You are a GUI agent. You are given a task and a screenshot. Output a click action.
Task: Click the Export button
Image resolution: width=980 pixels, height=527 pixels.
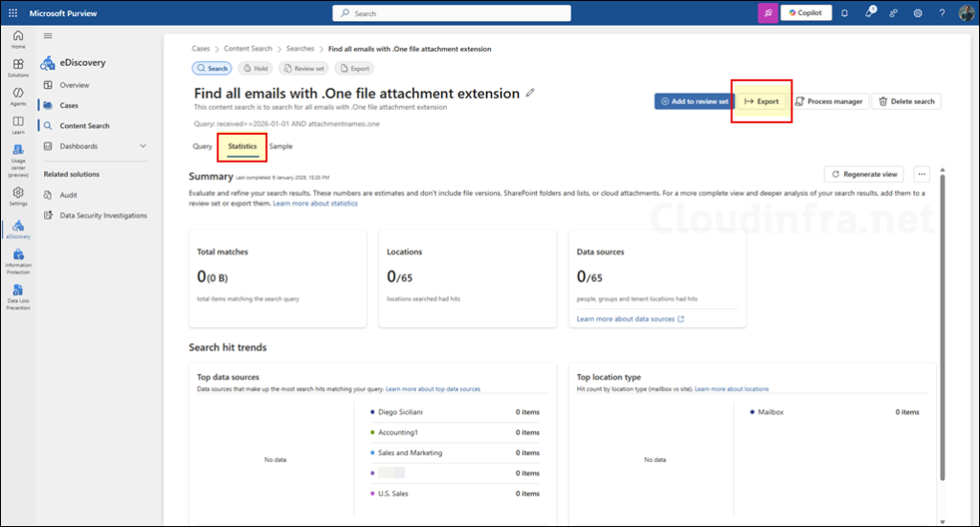tap(761, 101)
